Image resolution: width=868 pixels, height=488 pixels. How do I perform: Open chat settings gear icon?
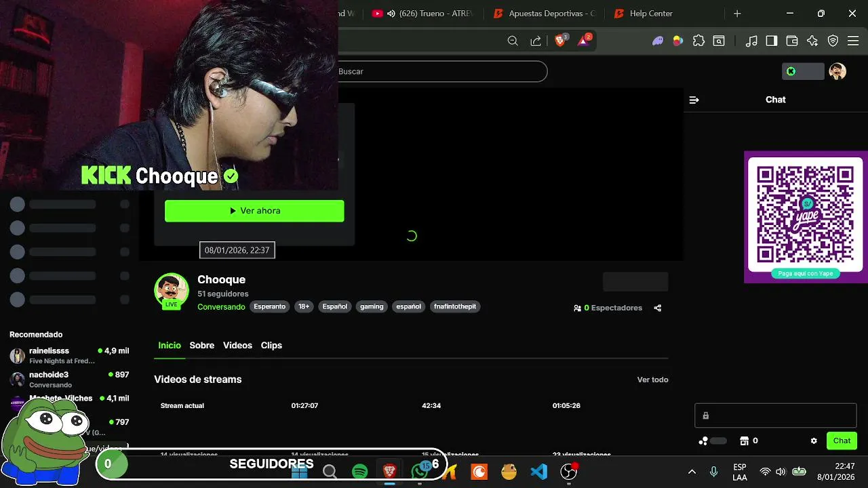(x=814, y=441)
